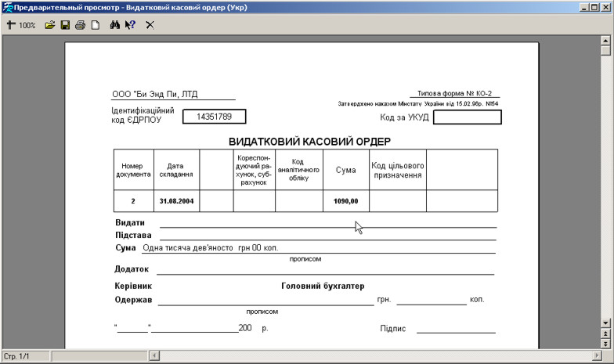
Task: Search text using the binoculars icon
Action: [114, 25]
